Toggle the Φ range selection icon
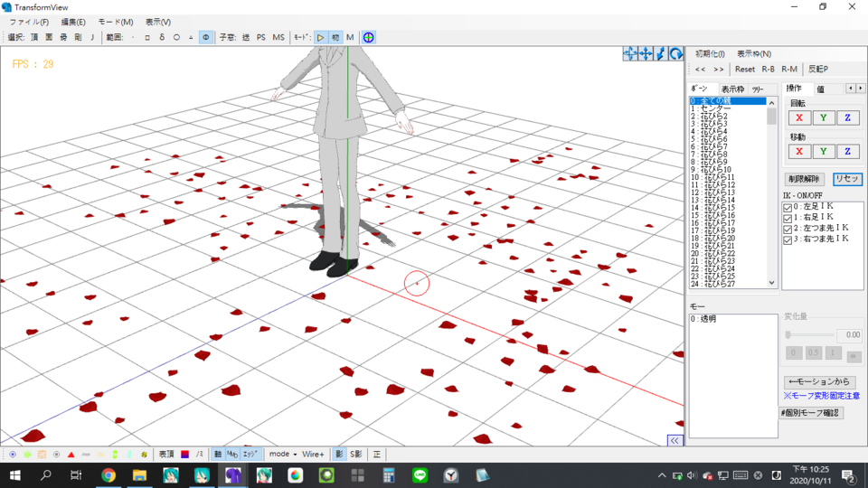868x488 pixels. [205, 38]
